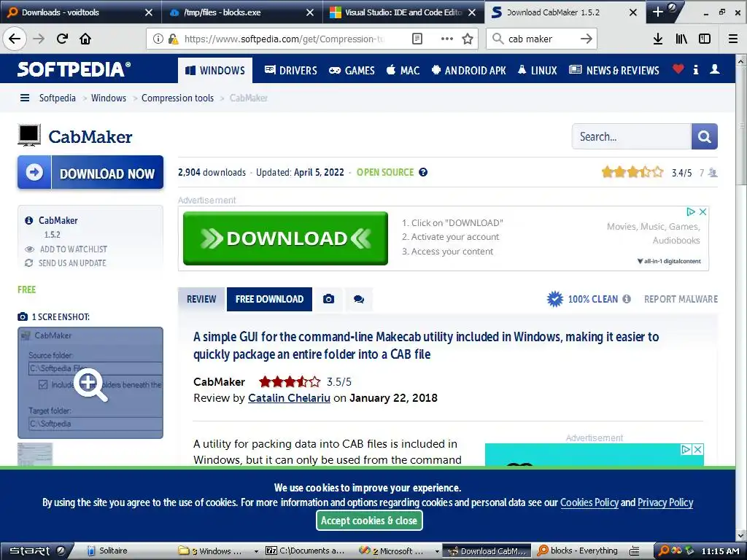The height and width of the screenshot is (560, 747).
Task: Click Report Malware link
Action: point(681,299)
